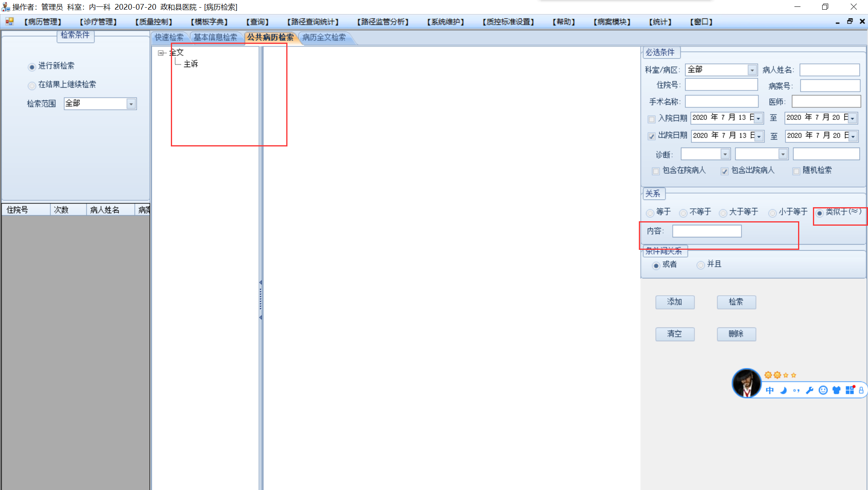868x490 pixels.
Task: Expand the 检索范围 combo box
Action: point(131,104)
